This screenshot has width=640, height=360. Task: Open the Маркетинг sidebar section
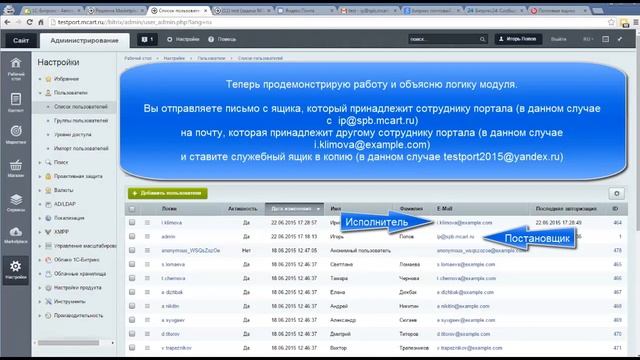(x=16, y=135)
